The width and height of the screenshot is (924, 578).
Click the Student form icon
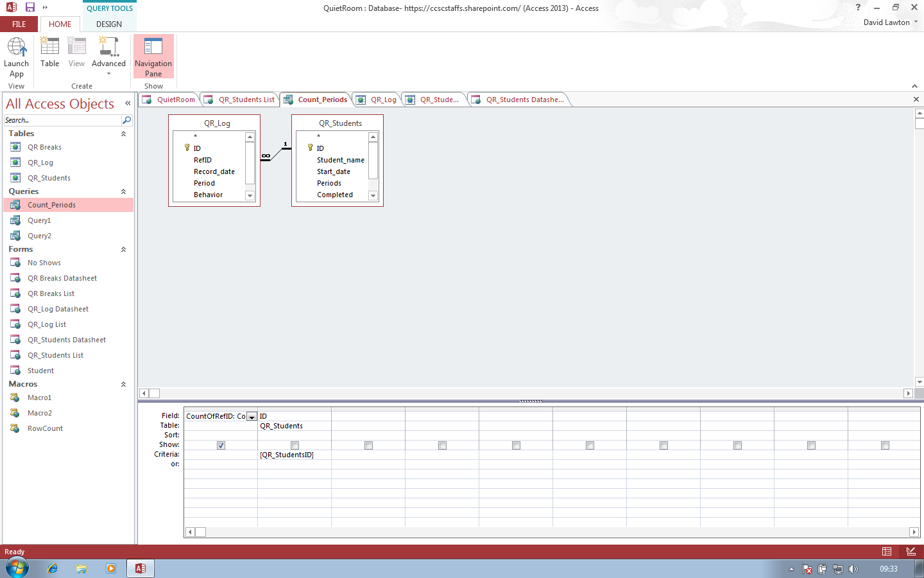pos(15,371)
